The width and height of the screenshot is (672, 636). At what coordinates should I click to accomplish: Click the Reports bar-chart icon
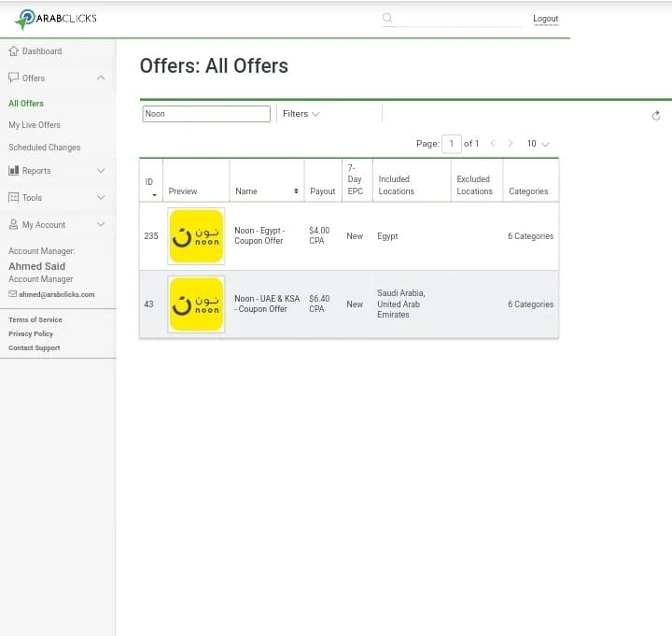[x=14, y=170]
